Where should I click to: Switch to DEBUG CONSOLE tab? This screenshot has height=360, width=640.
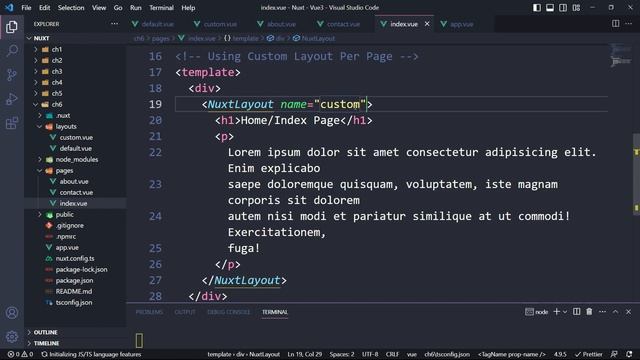[x=229, y=312]
